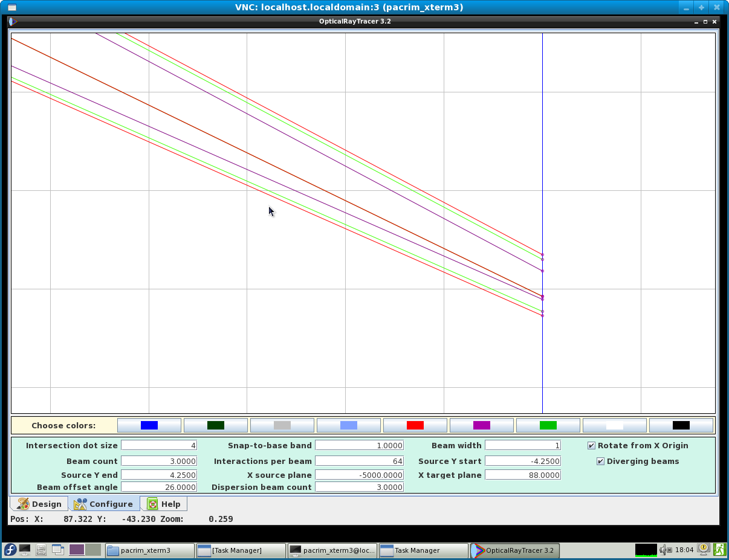The image size is (729, 560).
Task: Click the CPU monitor graph in tray
Action: 646,550
